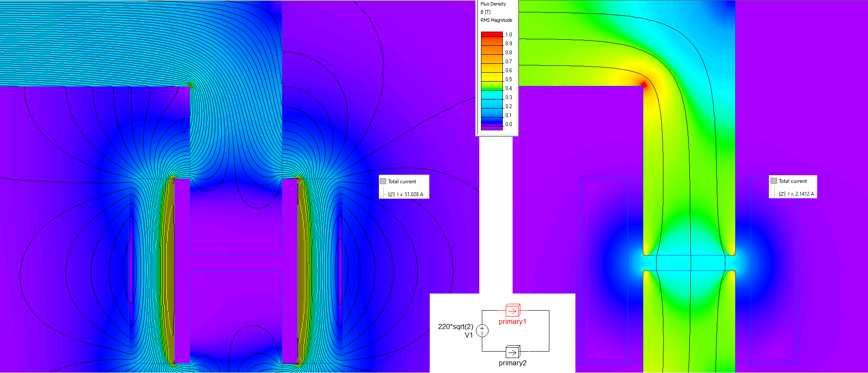Pick the yellow legend band near 0.5
The height and width of the screenshot is (373, 868).
point(492,78)
